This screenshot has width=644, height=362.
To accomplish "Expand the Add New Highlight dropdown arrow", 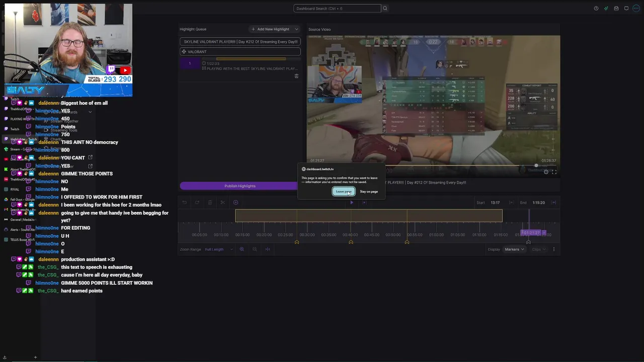I will 296,29.
